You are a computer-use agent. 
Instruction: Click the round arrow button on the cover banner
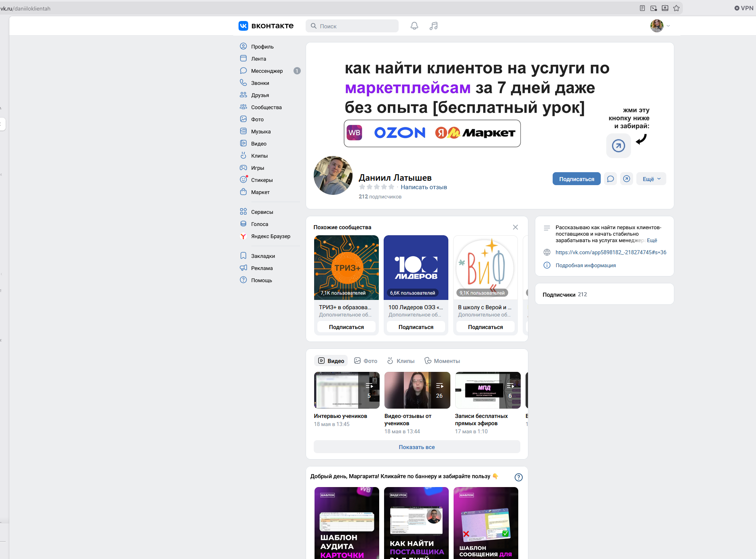point(619,146)
